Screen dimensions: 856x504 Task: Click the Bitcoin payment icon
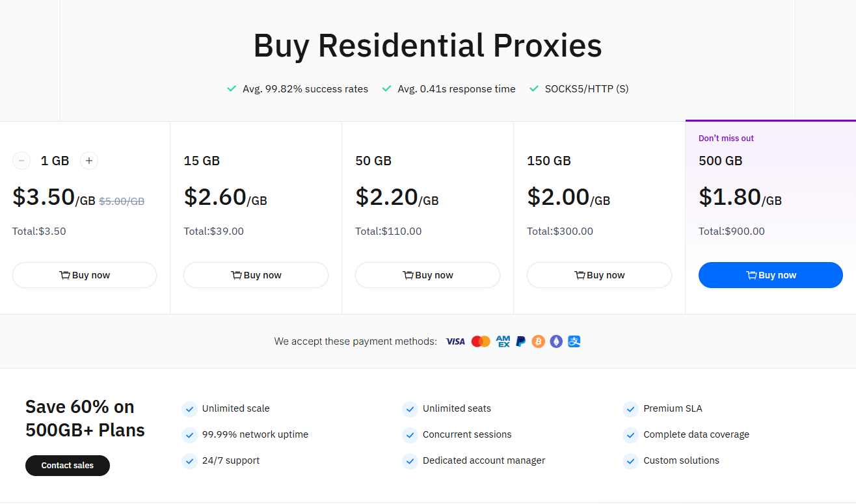(x=538, y=341)
